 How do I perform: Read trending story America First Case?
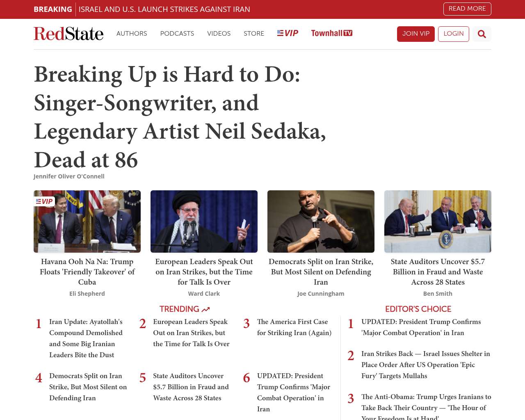(294, 327)
